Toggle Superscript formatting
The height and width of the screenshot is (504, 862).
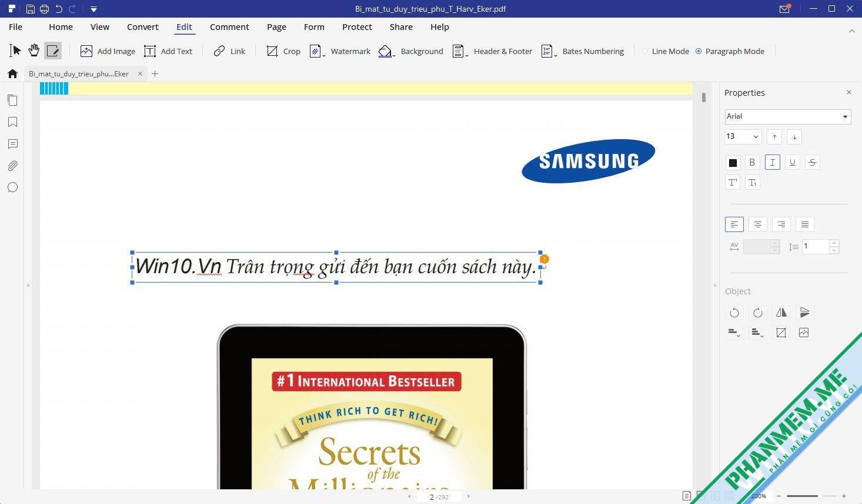(733, 182)
